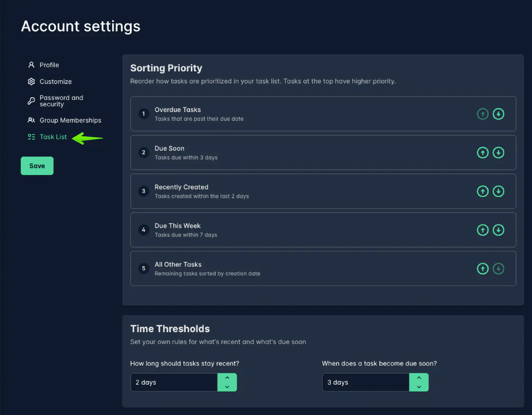Move Due This Week down
Image resolution: width=532 pixels, height=415 pixels.
(498, 230)
